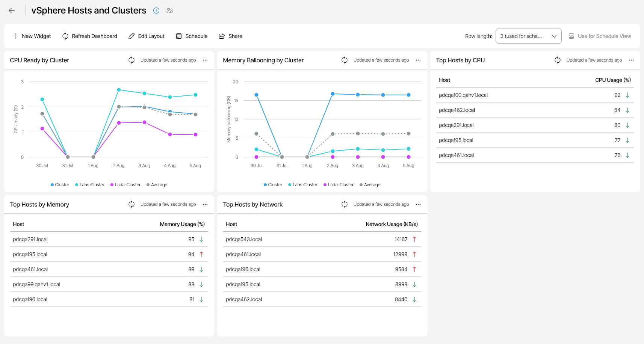Image resolution: width=644 pixels, height=344 pixels.
Task: Open the Schedule option
Action: [x=192, y=36]
